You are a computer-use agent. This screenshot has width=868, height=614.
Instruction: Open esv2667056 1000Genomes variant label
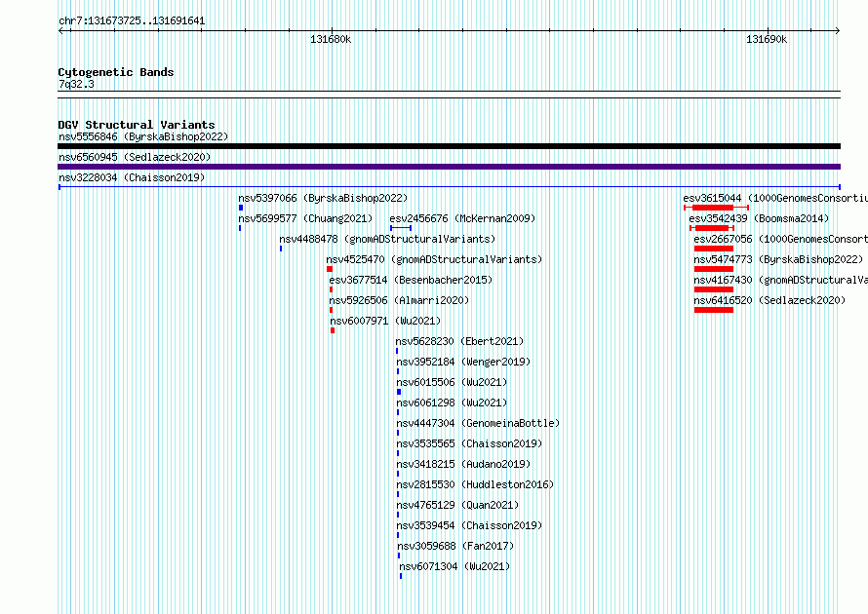(780, 239)
